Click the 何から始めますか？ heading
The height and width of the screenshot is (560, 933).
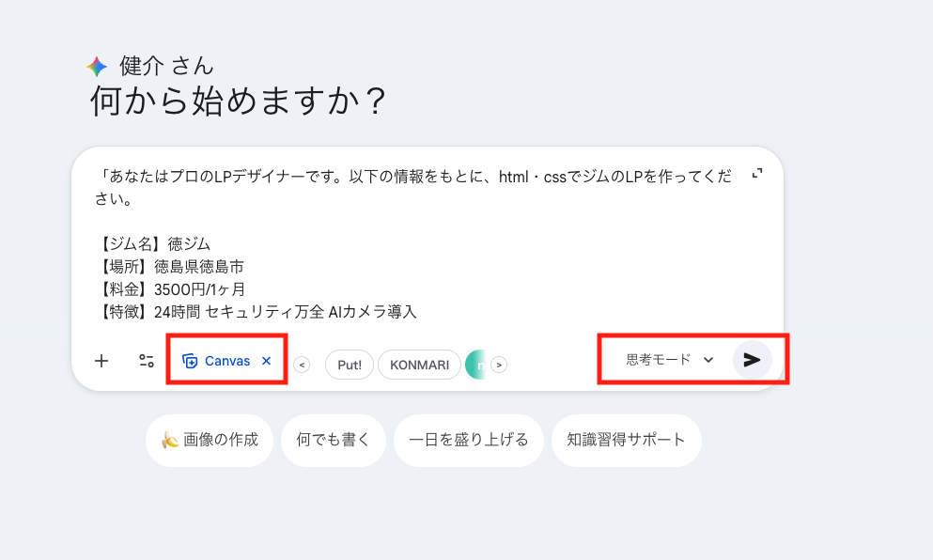(x=238, y=101)
